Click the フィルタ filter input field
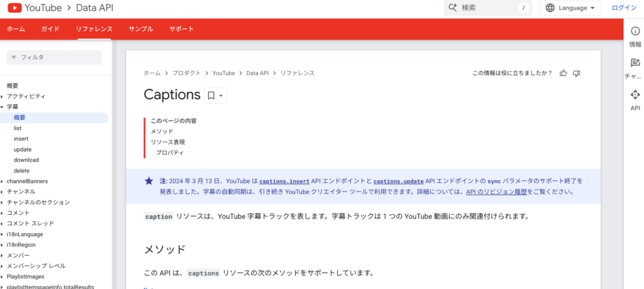Screen dimensions: 644x289 pos(54,57)
